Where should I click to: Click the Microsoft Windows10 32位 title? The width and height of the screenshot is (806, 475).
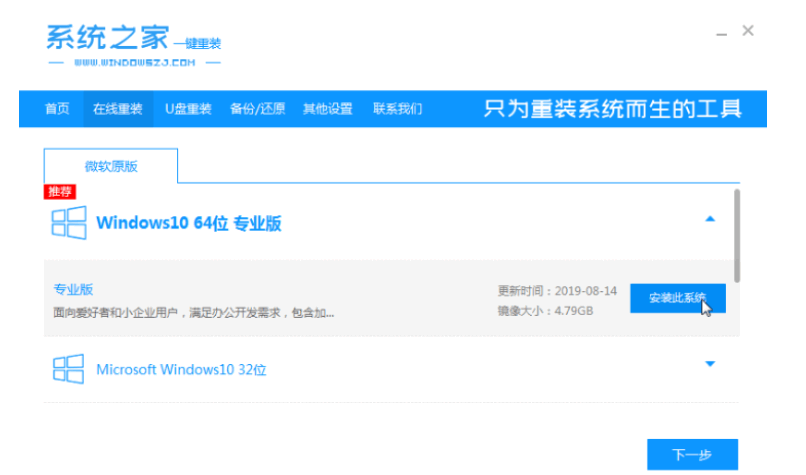[181, 370]
